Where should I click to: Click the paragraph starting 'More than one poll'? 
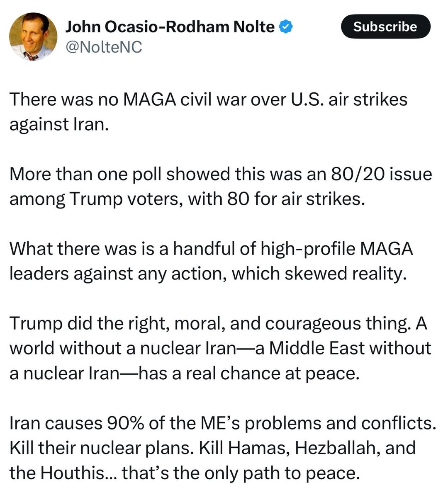221,187
